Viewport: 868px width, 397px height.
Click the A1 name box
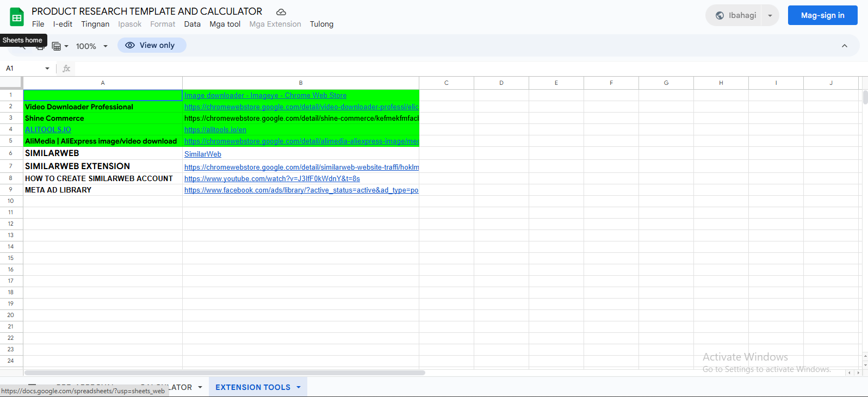[x=22, y=68]
